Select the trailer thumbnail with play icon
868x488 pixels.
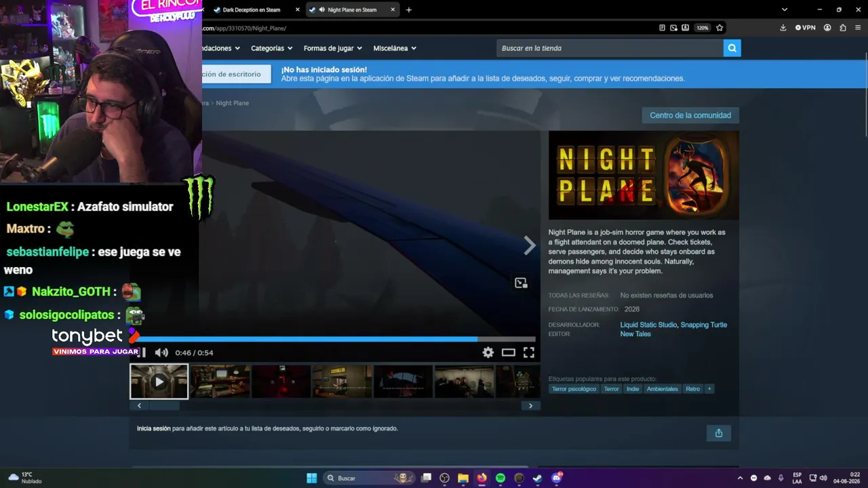[159, 382]
